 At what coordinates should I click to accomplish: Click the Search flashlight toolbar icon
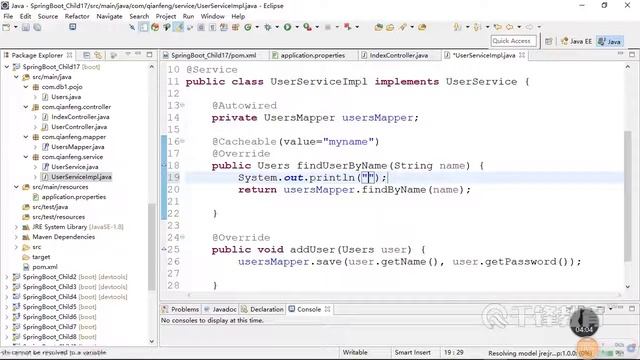click(x=402, y=27)
